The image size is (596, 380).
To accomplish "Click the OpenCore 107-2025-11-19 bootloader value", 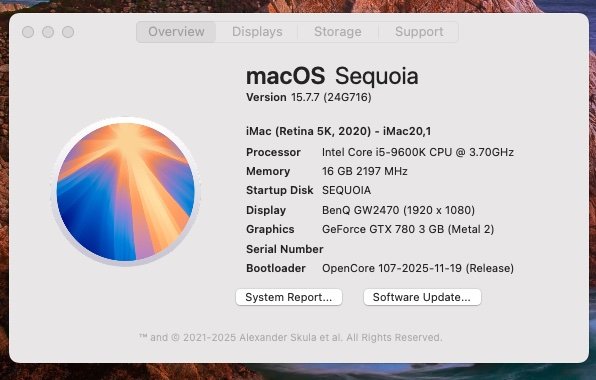I will coord(418,268).
